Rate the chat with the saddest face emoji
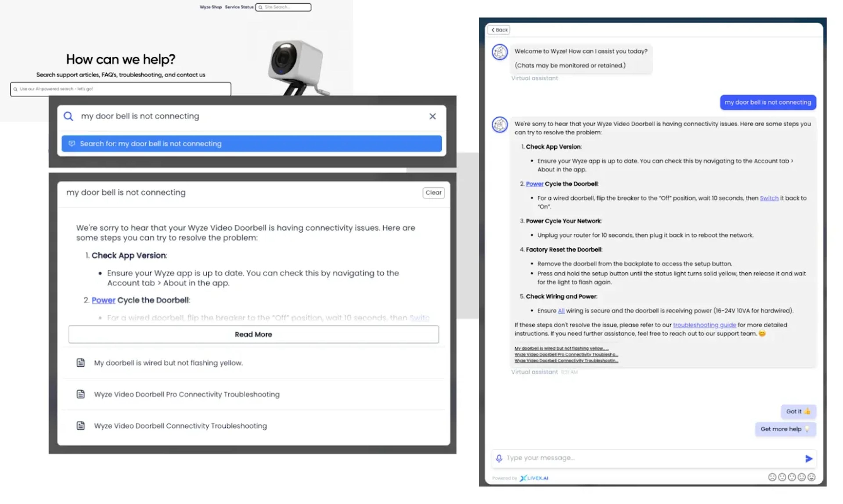Image resolution: width=843 pixels, height=504 pixels. click(772, 477)
